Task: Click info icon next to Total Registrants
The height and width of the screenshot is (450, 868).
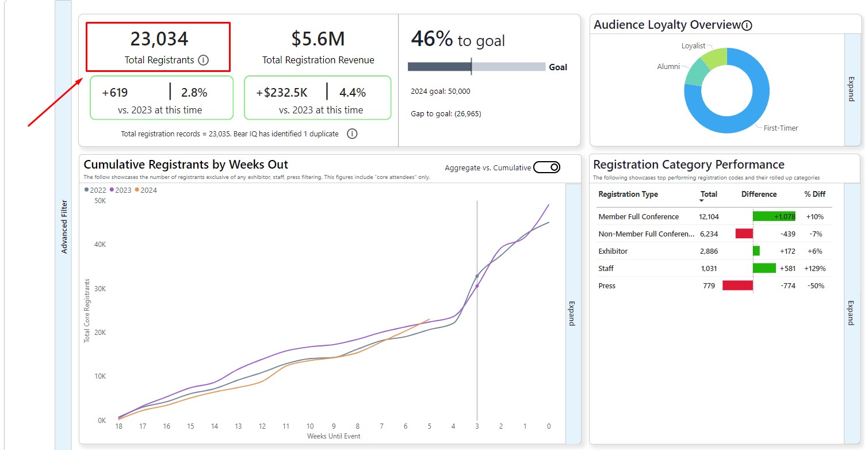Action: 203,60
